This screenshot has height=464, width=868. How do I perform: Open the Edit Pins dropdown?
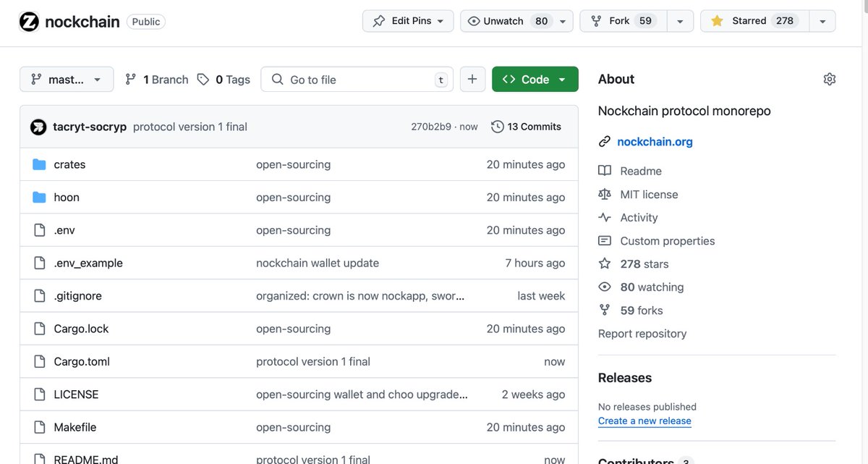click(408, 21)
